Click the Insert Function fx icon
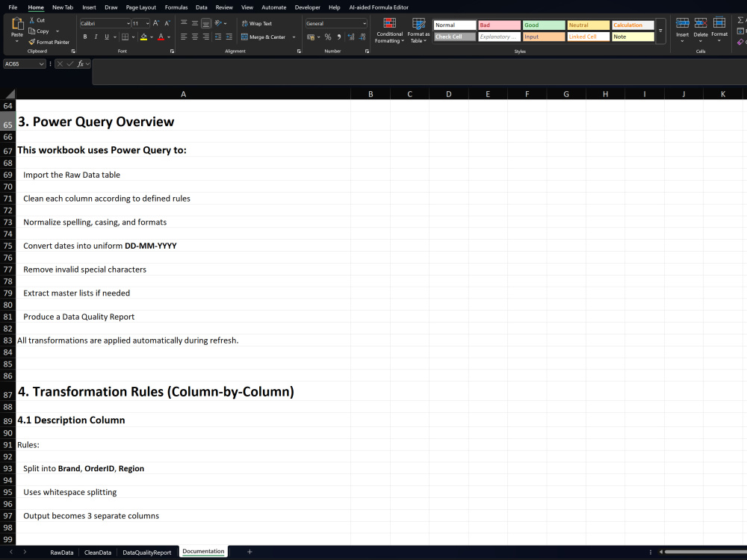 click(x=80, y=63)
